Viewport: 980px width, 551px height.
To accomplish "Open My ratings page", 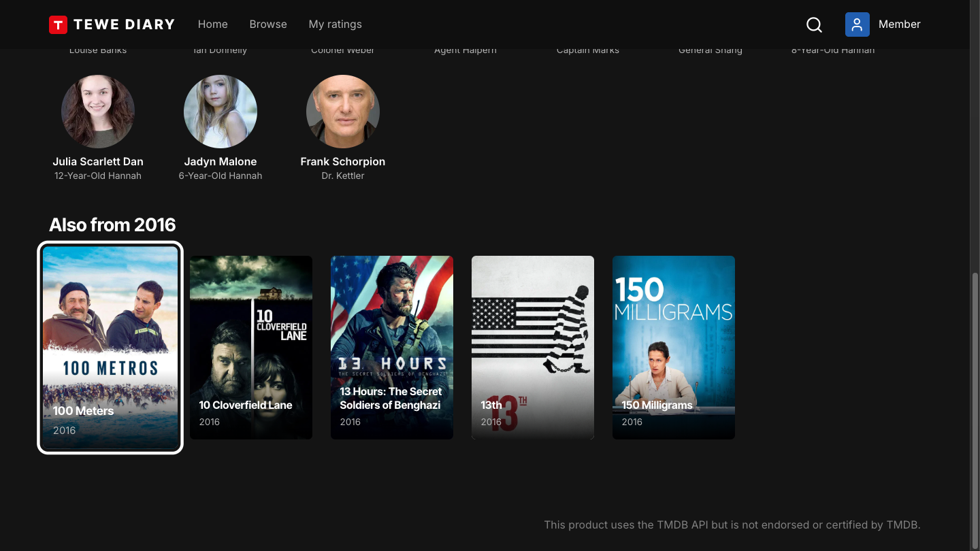I will click(336, 24).
